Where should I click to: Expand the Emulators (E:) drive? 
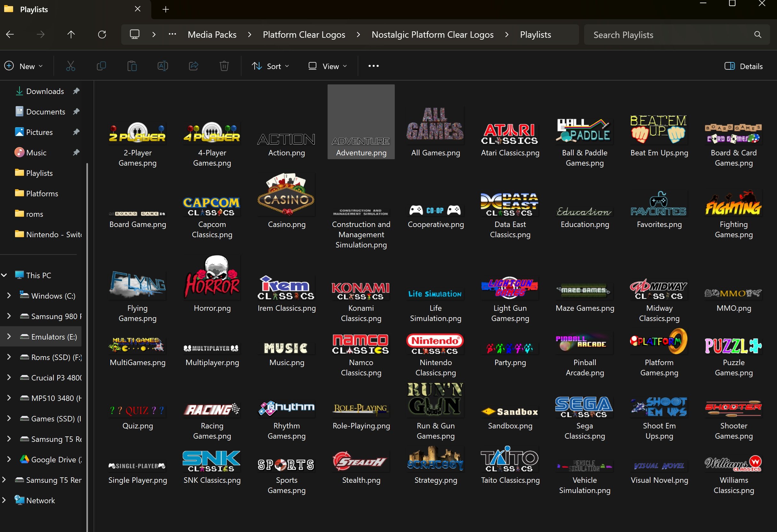[9, 337]
